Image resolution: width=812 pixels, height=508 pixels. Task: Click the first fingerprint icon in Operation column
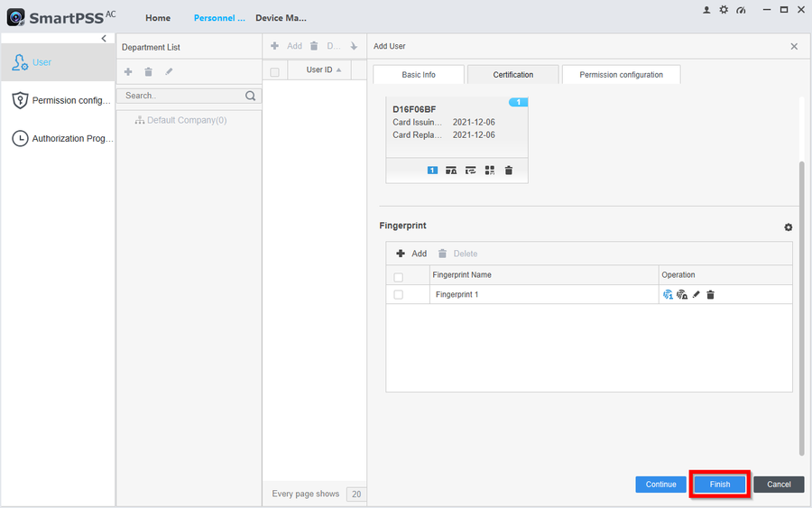(668, 295)
